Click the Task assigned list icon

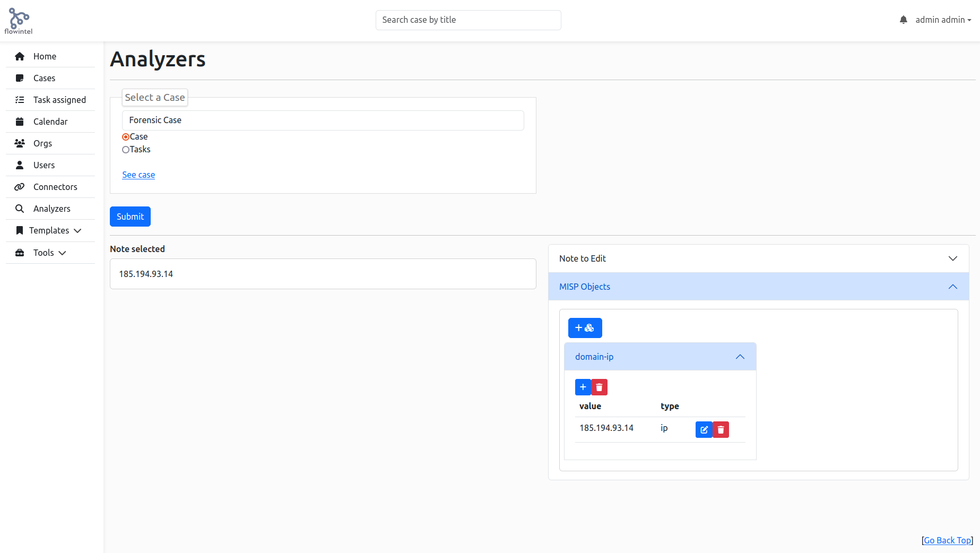[20, 100]
